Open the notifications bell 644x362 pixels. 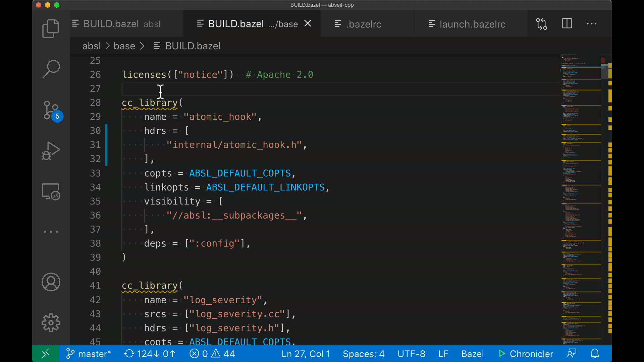click(x=595, y=354)
